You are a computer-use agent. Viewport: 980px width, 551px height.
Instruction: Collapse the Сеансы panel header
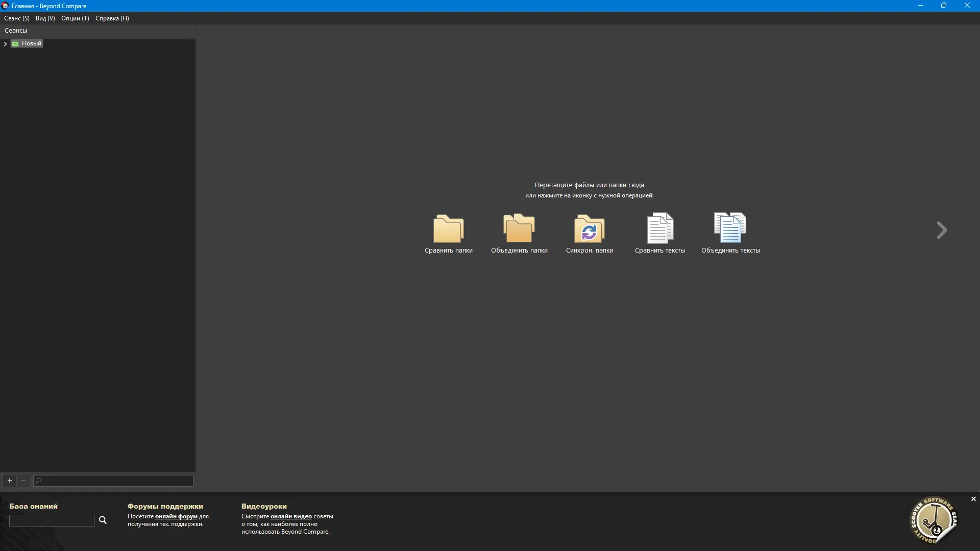tap(16, 30)
